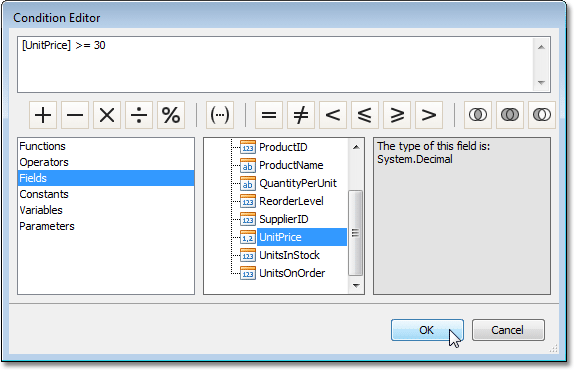Select the ProductID field
Screen dimensions: 574x370
click(283, 147)
